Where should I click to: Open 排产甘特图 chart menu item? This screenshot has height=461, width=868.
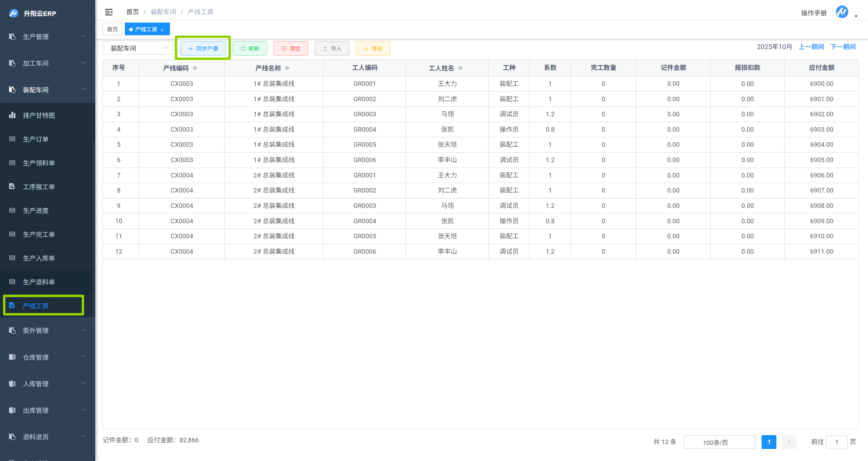point(39,115)
